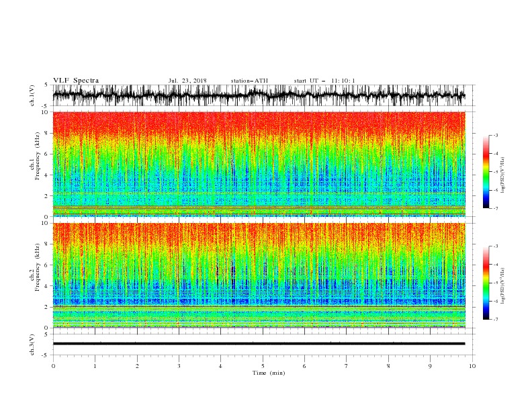This screenshot has height=411, width=532.
Task: Click the ch.1 spectrogram panel
Action: 259,164
